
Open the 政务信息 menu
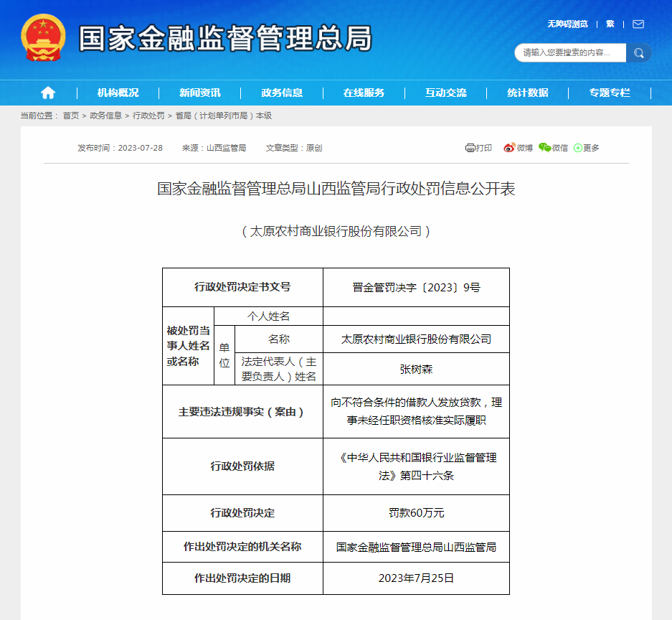(x=282, y=93)
